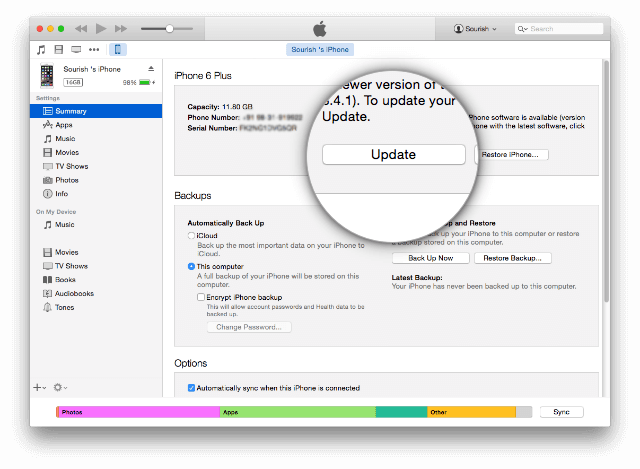This screenshot has height=469, width=640.
Task: Open the Sourish account dropdown
Action: [x=475, y=29]
